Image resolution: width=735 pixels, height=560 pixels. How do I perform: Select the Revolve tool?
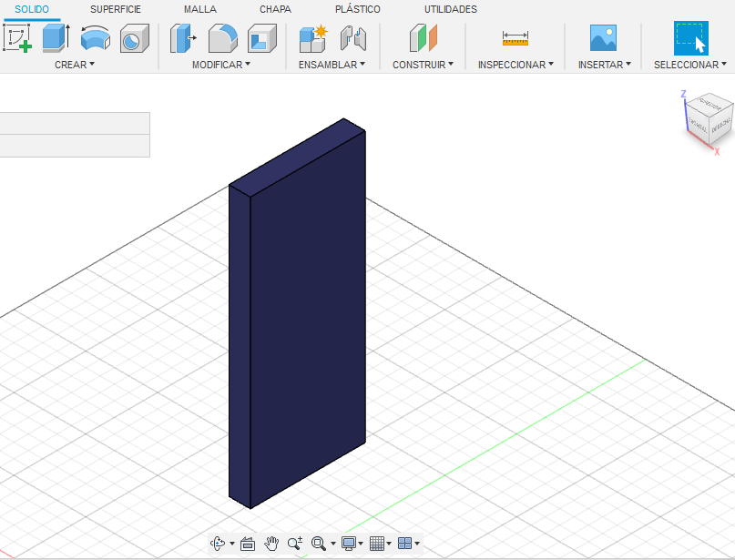(x=96, y=38)
